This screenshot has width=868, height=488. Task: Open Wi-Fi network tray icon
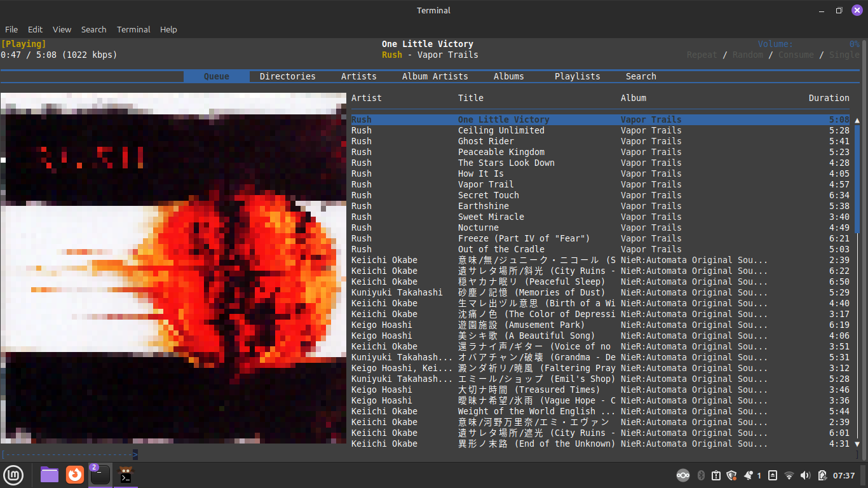(789, 475)
